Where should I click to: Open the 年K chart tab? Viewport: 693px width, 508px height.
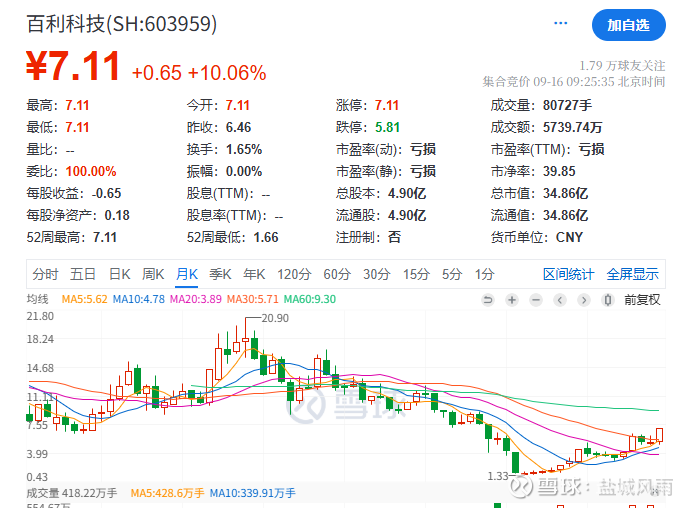254,274
